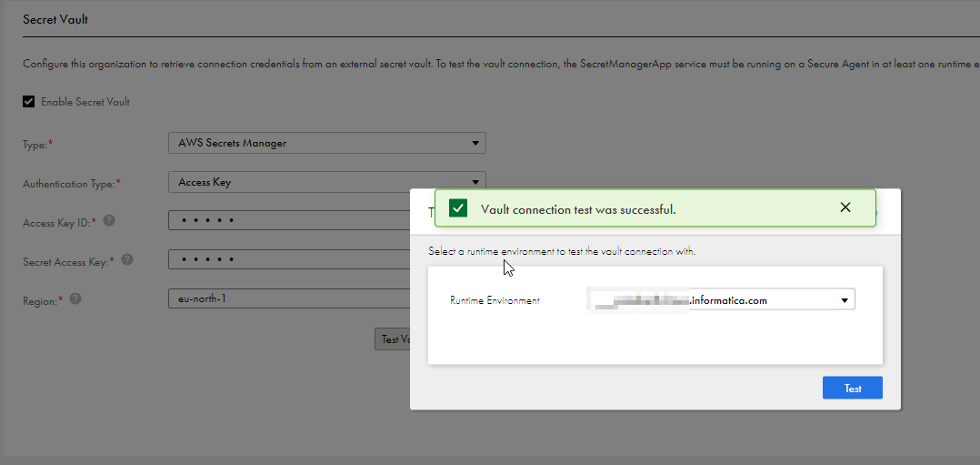
Task: Open help for Secret Access Key
Action: pyautogui.click(x=127, y=259)
